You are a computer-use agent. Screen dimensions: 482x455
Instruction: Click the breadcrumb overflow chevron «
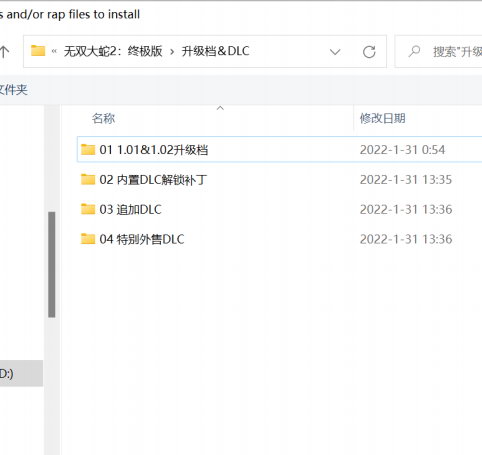[x=54, y=51]
